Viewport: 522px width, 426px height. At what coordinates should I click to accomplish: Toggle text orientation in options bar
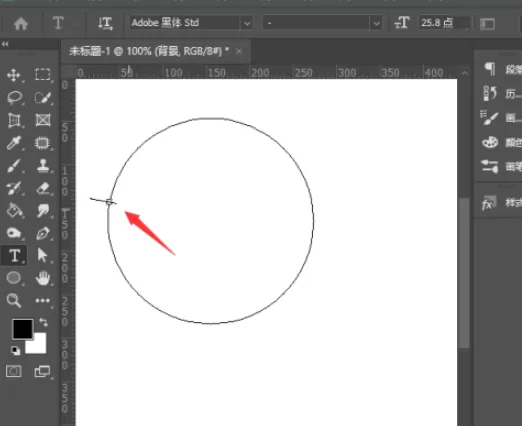[x=105, y=23]
